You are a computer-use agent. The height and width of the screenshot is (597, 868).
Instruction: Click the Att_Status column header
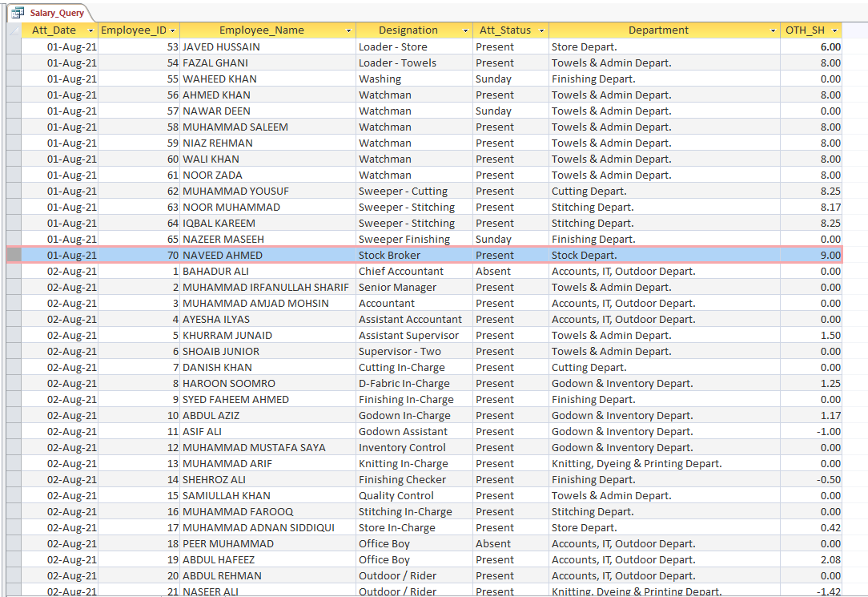pyautogui.click(x=510, y=30)
